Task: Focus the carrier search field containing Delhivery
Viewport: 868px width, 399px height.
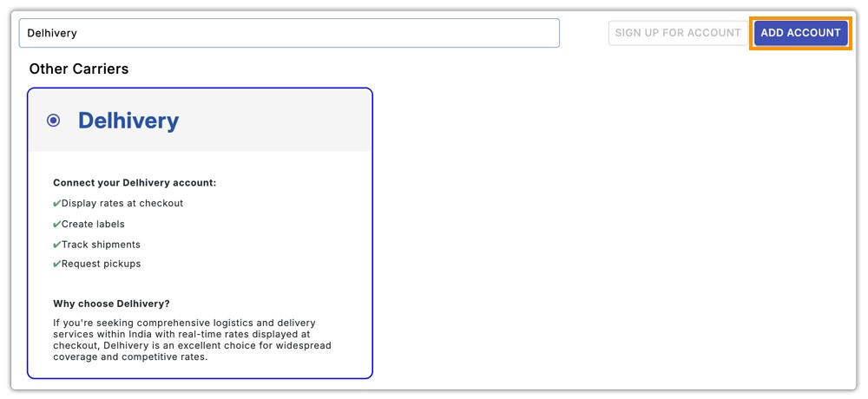Action: click(289, 33)
